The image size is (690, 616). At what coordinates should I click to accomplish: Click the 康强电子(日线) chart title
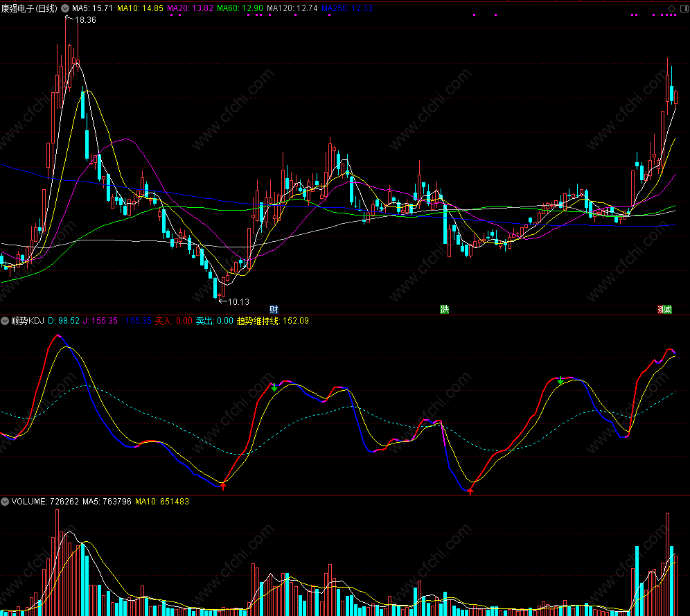pos(29,8)
